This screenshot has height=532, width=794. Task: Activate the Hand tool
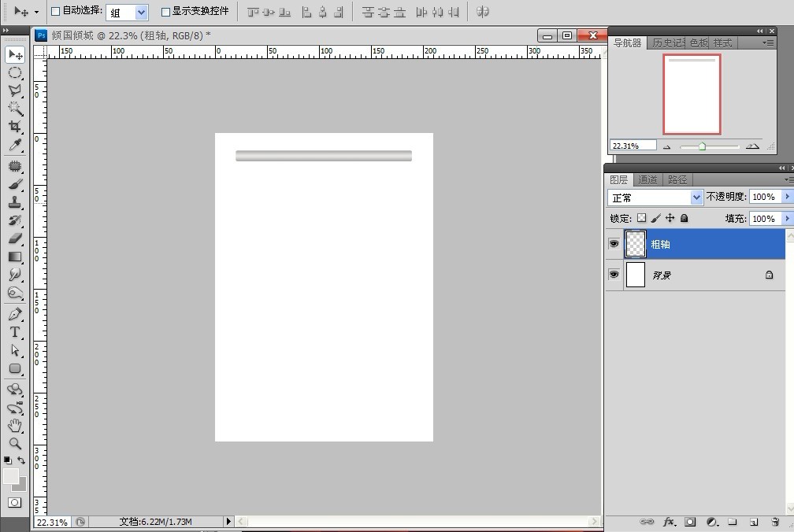[x=15, y=425]
